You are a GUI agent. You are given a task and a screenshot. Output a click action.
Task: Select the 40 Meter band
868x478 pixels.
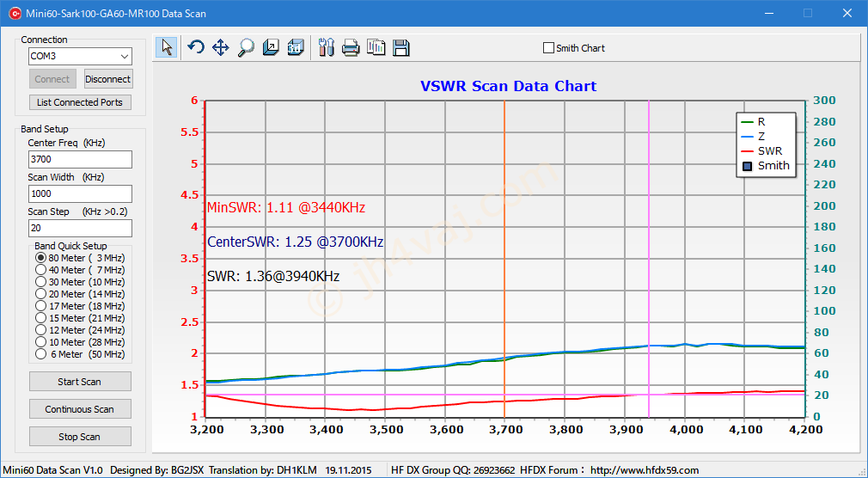40,270
